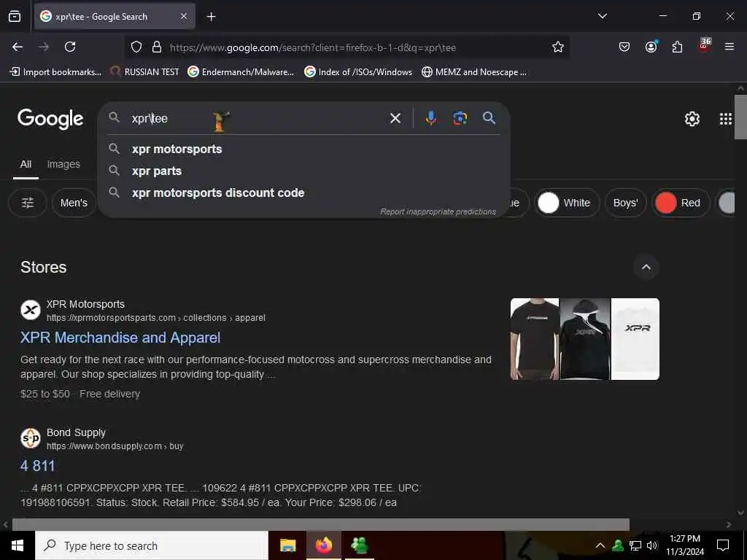
Task: Open a new tab with plus button
Action: [x=211, y=17]
